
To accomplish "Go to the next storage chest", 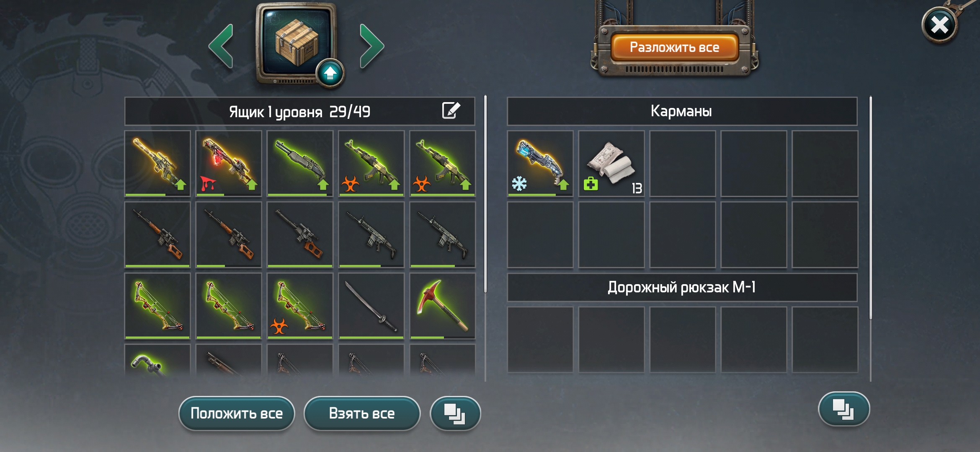I will [x=372, y=46].
